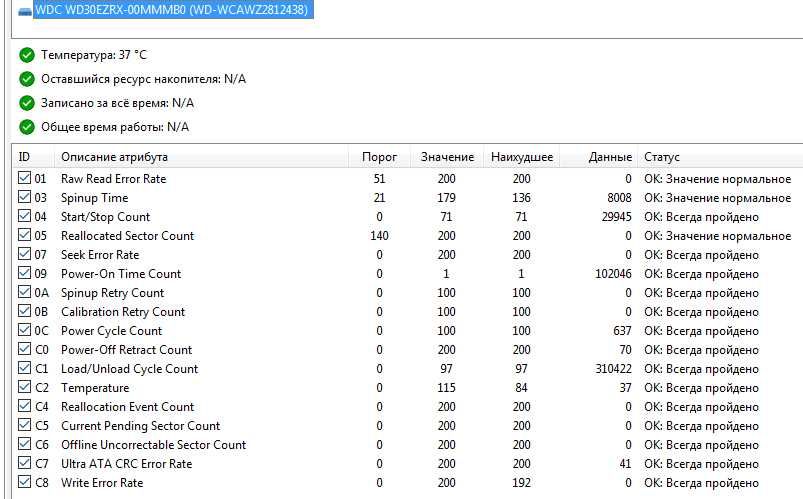Uncheck the 05 Reallocated Sector Count checkbox
The width and height of the screenshot is (803, 499).
click(24, 235)
